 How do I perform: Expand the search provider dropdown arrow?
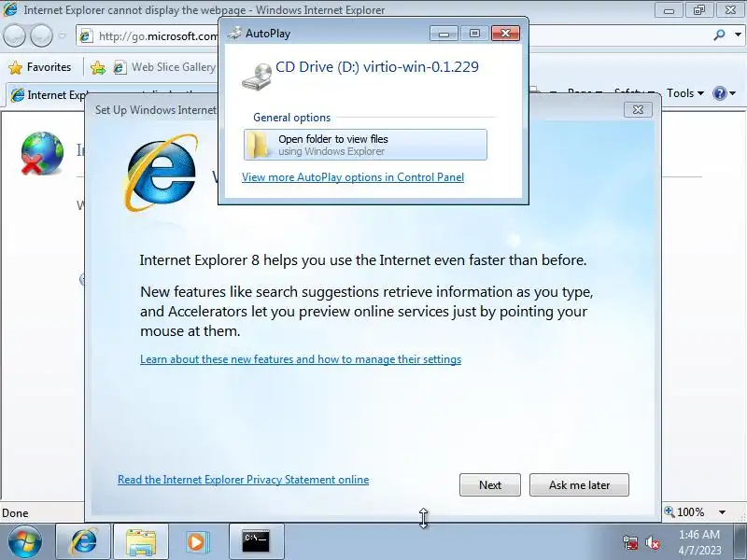coord(738,35)
